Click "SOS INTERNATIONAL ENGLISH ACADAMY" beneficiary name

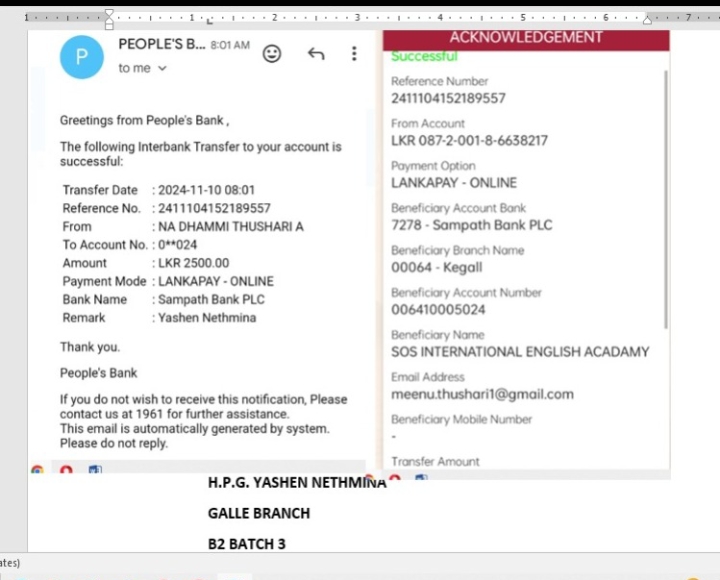pos(520,352)
